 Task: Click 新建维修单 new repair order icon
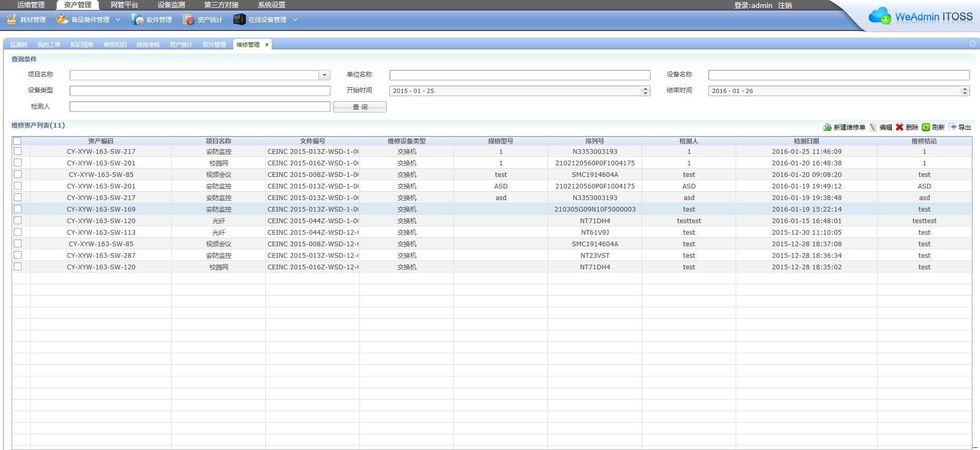pos(827,127)
